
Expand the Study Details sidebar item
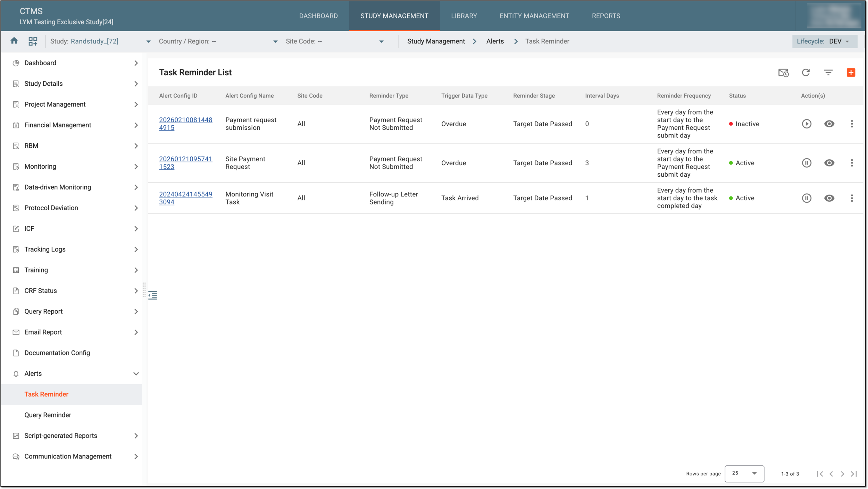[71, 84]
